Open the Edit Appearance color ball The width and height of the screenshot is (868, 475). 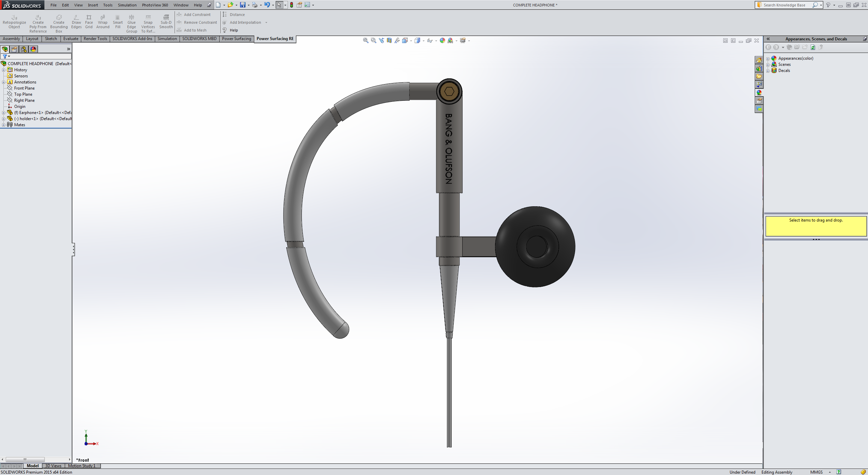pos(442,40)
